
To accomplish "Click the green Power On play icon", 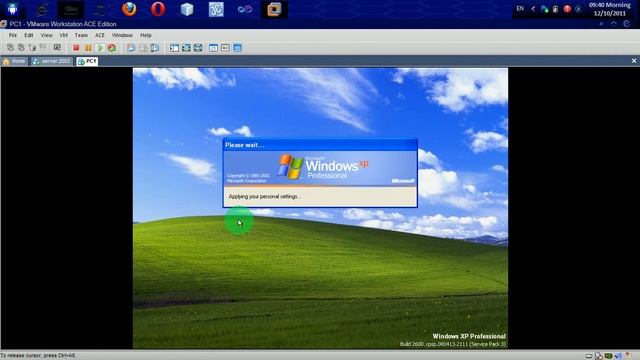I will [x=100, y=48].
